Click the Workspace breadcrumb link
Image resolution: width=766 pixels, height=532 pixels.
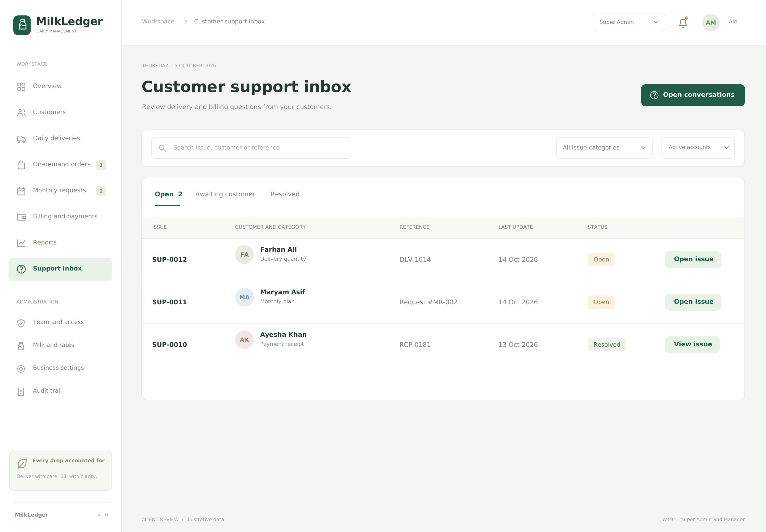pyautogui.click(x=158, y=22)
